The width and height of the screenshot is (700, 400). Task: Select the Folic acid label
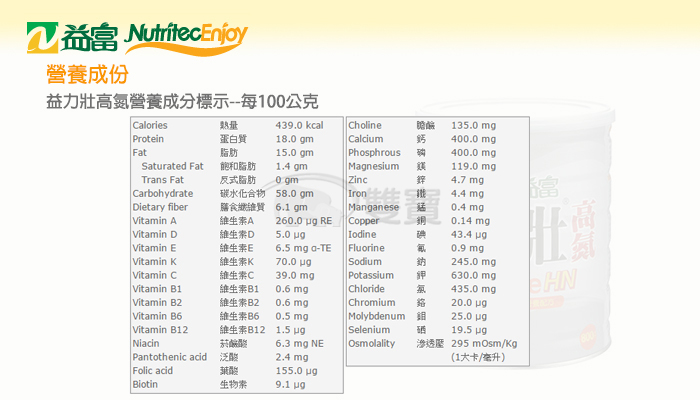(x=153, y=371)
